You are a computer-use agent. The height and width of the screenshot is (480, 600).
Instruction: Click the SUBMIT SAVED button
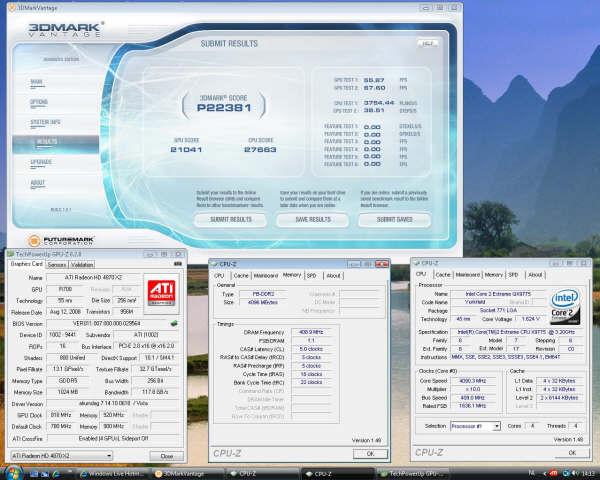tap(395, 220)
